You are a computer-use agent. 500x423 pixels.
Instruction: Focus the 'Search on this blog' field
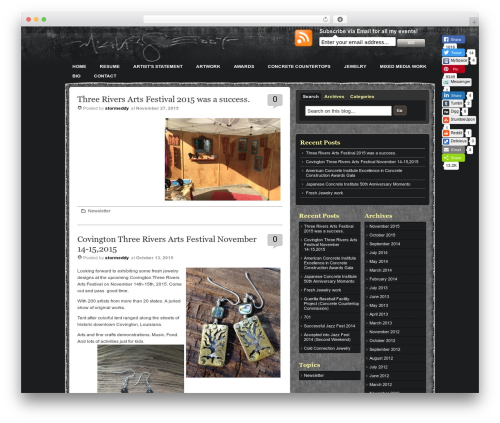coord(348,111)
